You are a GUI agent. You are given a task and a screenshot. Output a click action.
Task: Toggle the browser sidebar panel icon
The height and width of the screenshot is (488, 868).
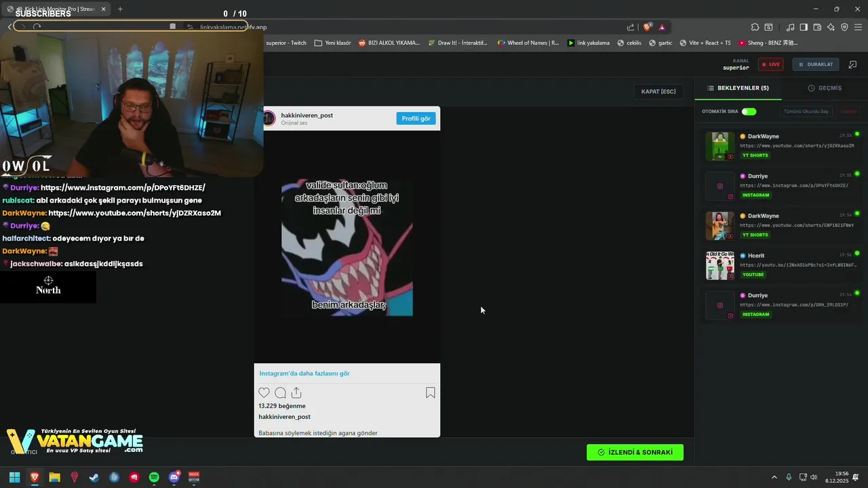804,27
